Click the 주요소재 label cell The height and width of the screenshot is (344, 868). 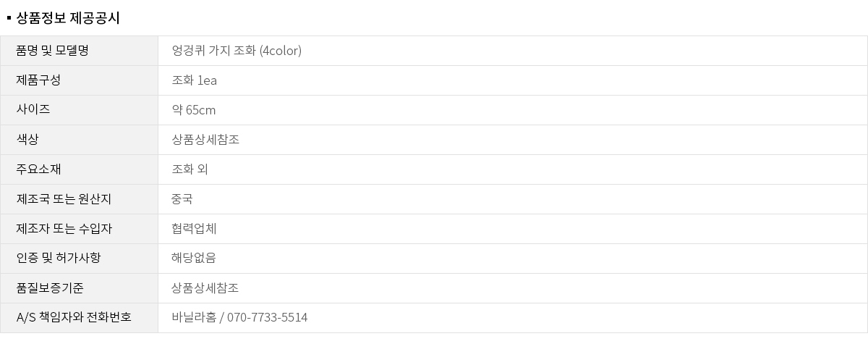38,169
